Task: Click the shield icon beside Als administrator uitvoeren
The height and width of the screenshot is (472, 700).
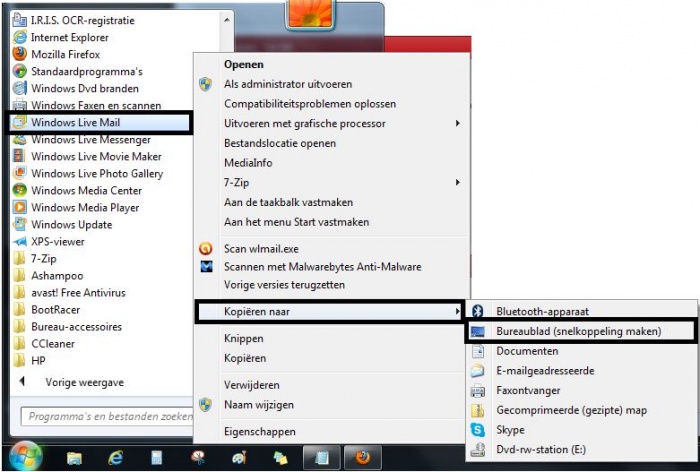Action: click(x=205, y=84)
